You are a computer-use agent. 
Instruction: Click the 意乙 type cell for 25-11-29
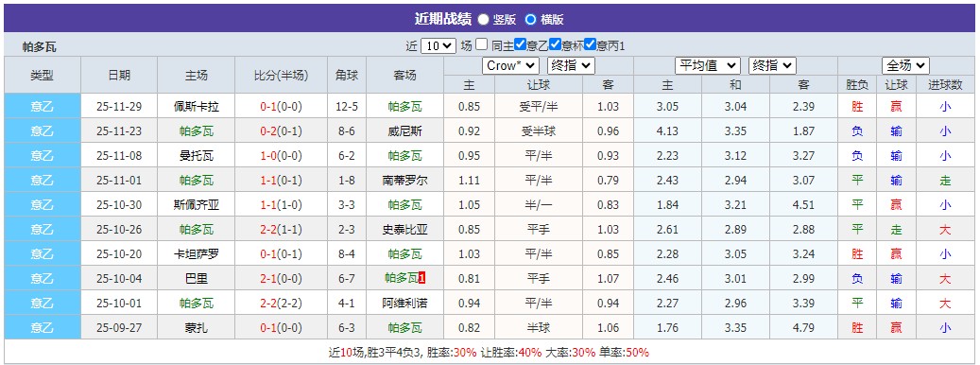[x=43, y=106]
